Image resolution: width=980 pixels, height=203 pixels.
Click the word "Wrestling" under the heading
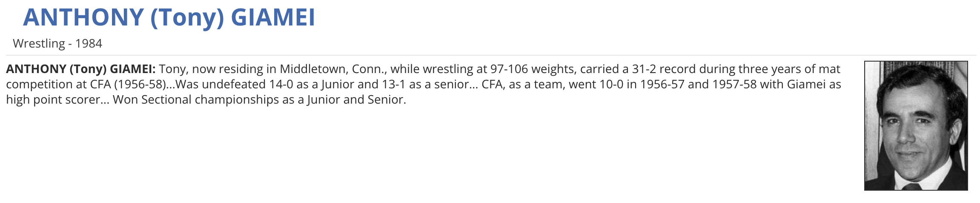pos(39,43)
